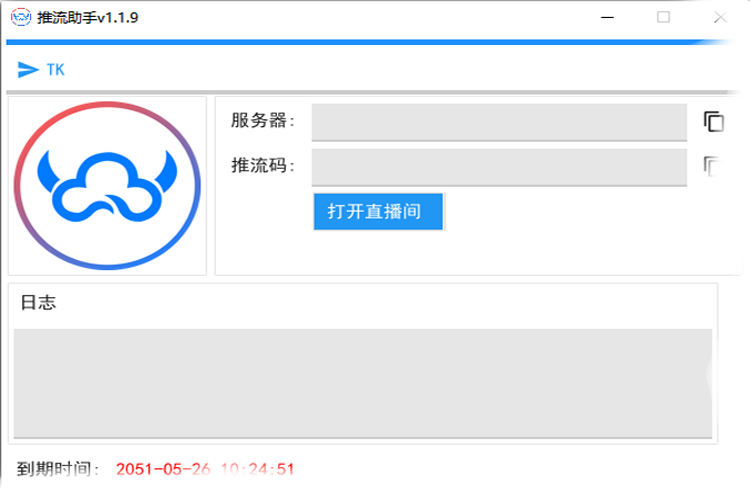
Task: Minimize the 推流助手 window
Action: tap(607, 18)
